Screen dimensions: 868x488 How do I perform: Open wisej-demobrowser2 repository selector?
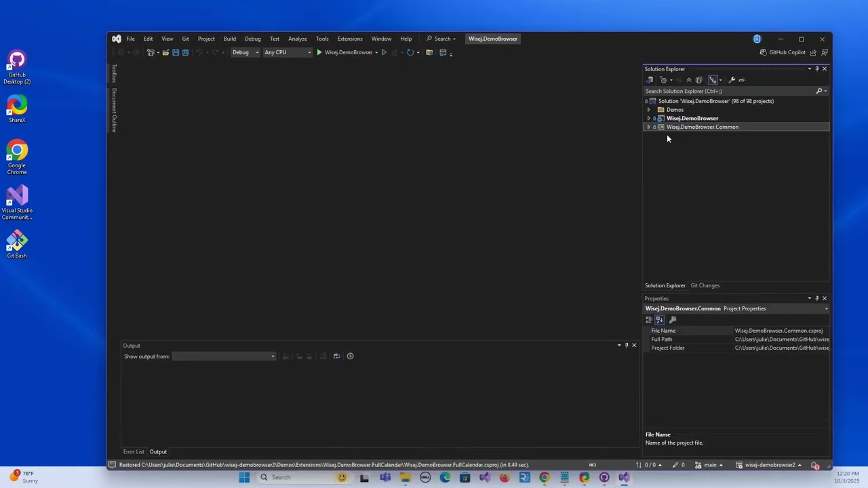tap(769, 465)
